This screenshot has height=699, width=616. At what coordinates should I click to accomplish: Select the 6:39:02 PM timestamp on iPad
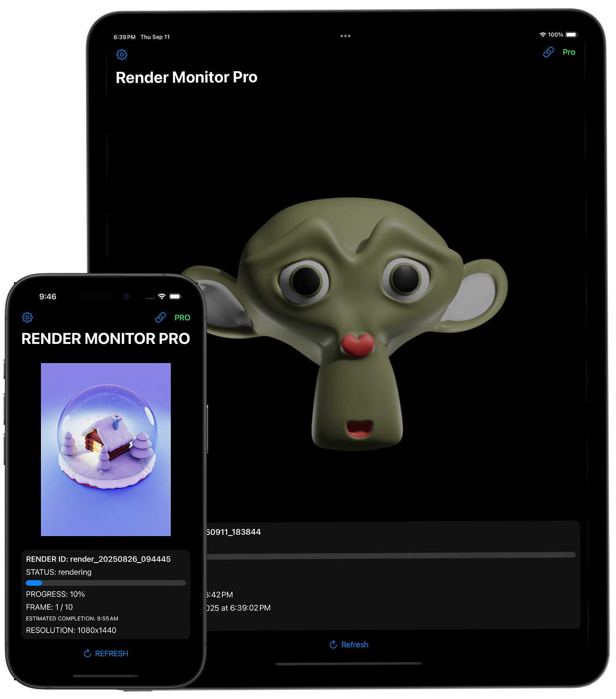click(x=251, y=608)
